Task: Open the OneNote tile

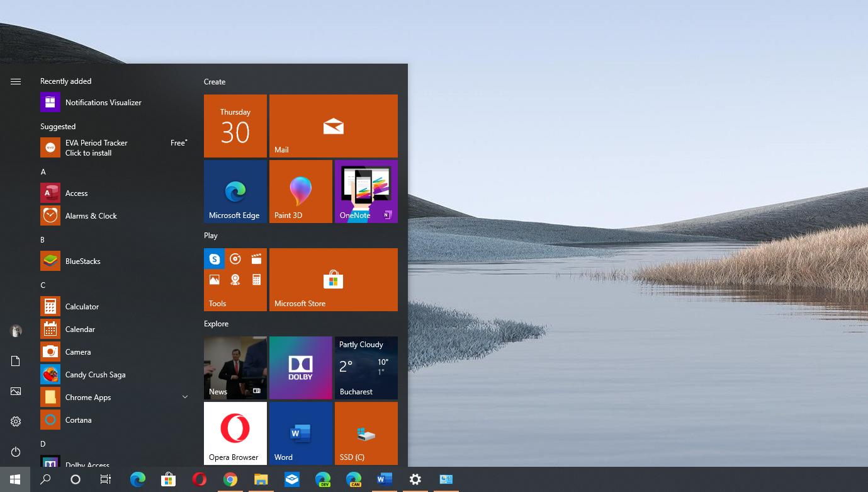Action: (366, 192)
